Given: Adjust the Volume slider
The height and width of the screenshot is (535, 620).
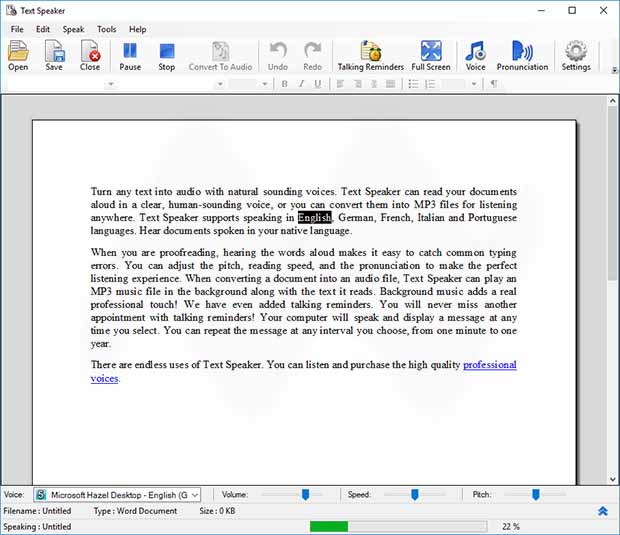Looking at the screenshot, I should 306,494.
